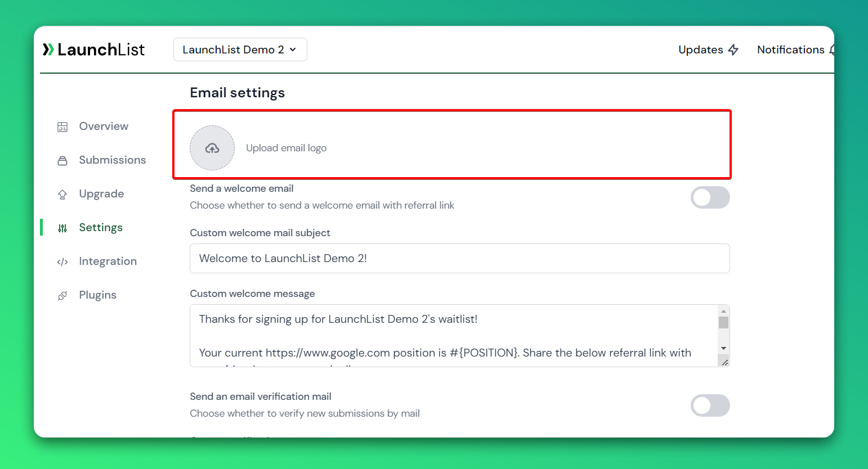Click the welcome message scrollbar thumb
Screen dimensions: 868x469
coord(724,322)
